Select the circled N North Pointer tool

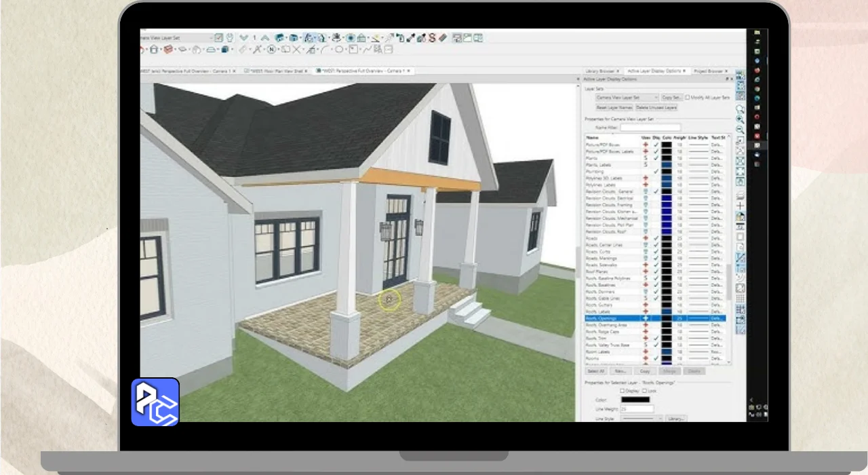(271, 49)
